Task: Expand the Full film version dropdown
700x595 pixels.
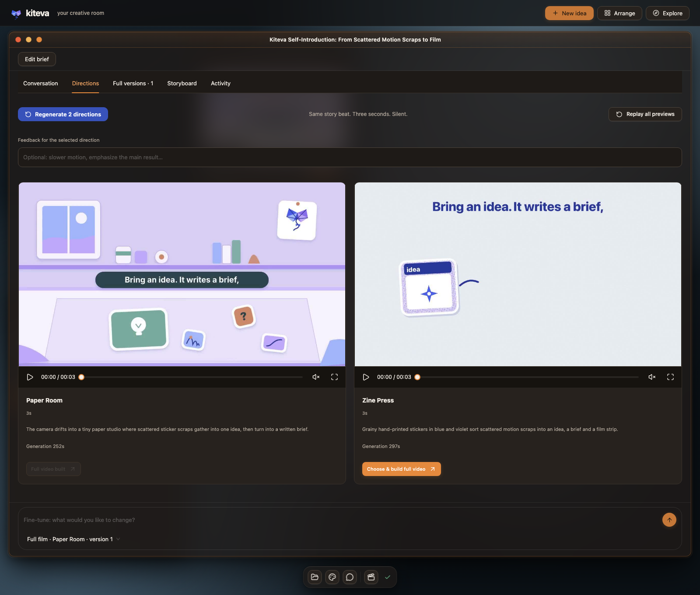Action: [73, 539]
